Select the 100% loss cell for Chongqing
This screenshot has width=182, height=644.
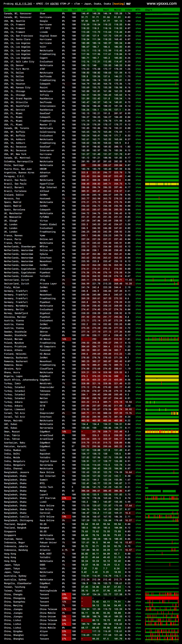(x=66, y=598)
